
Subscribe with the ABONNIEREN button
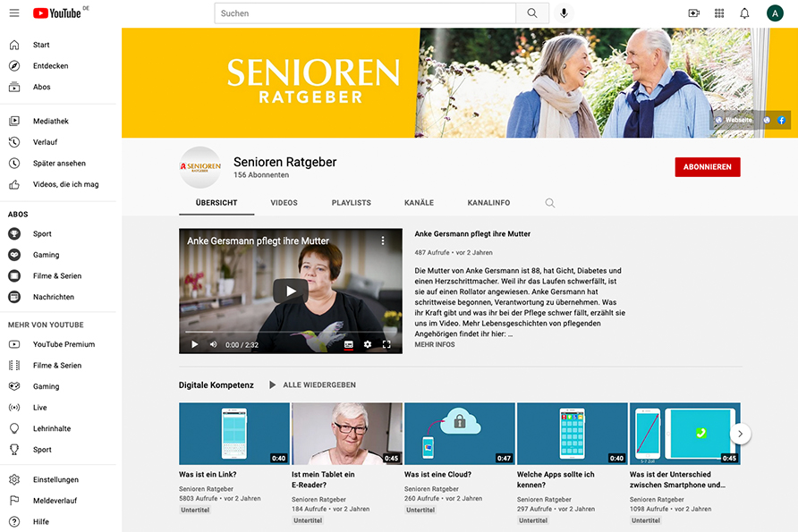pos(708,167)
